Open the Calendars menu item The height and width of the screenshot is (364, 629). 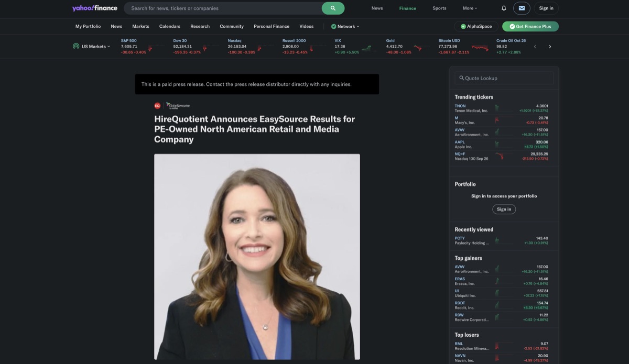[170, 26]
